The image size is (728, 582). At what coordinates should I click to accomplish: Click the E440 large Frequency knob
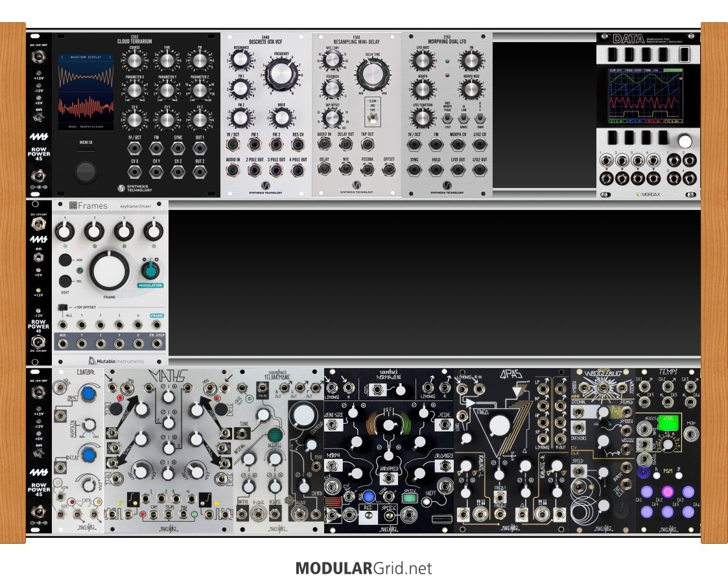coord(281,74)
